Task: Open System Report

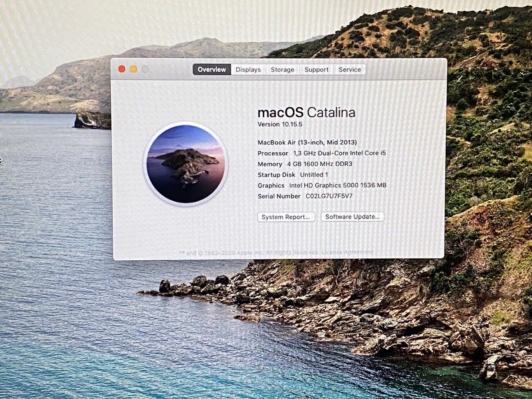Action: [x=286, y=217]
